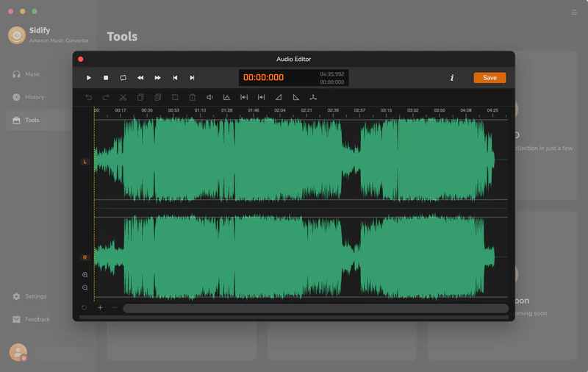Open the normalize/amplify graph tool
The width and height of the screenshot is (588, 372).
pos(226,98)
